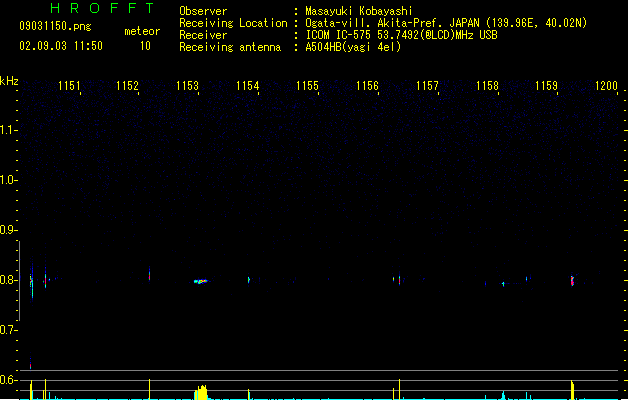Screen dimensions: 629x400
Task: Click the red-cyan echo just after 1159
Action: (x=572, y=280)
